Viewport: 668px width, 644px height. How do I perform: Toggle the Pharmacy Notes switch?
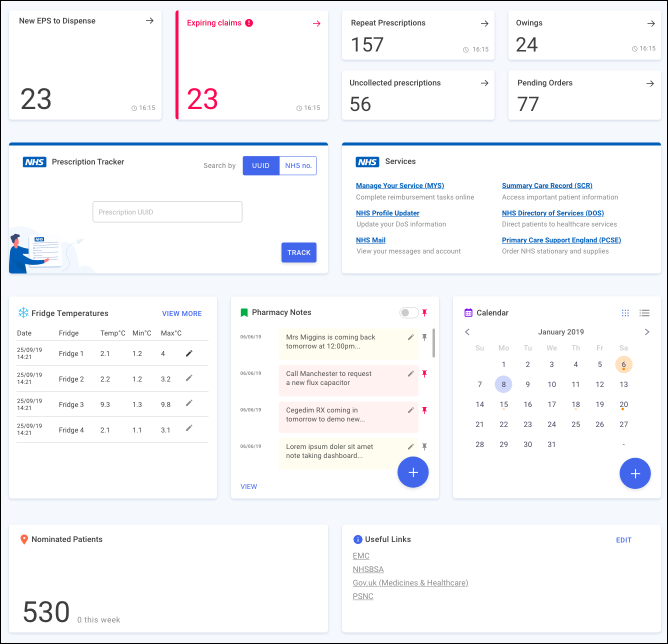[408, 313]
